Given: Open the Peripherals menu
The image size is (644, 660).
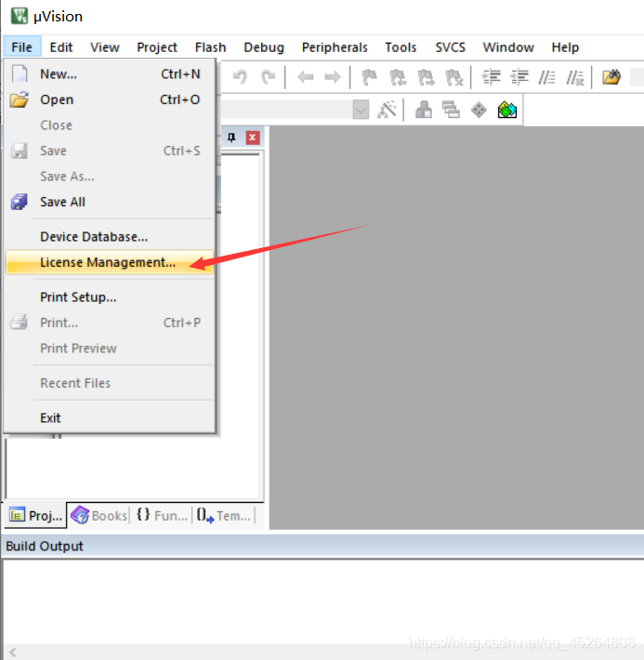Looking at the screenshot, I should [x=335, y=47].
